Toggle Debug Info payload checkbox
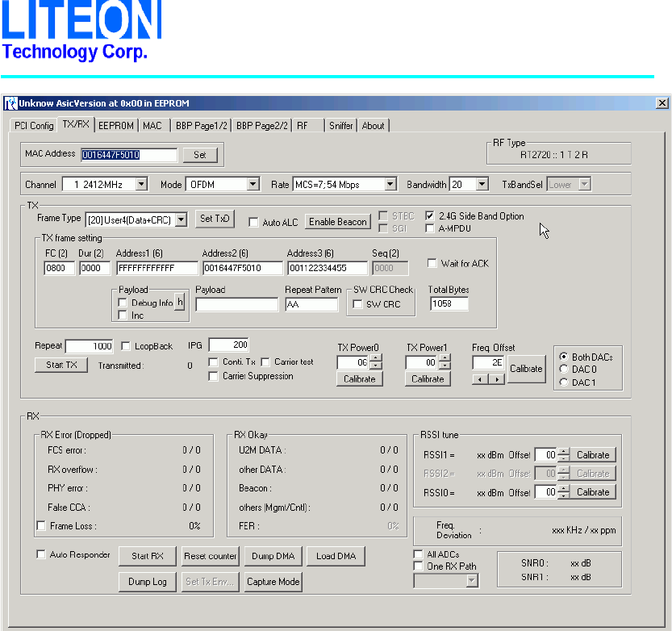 point(122,303)
